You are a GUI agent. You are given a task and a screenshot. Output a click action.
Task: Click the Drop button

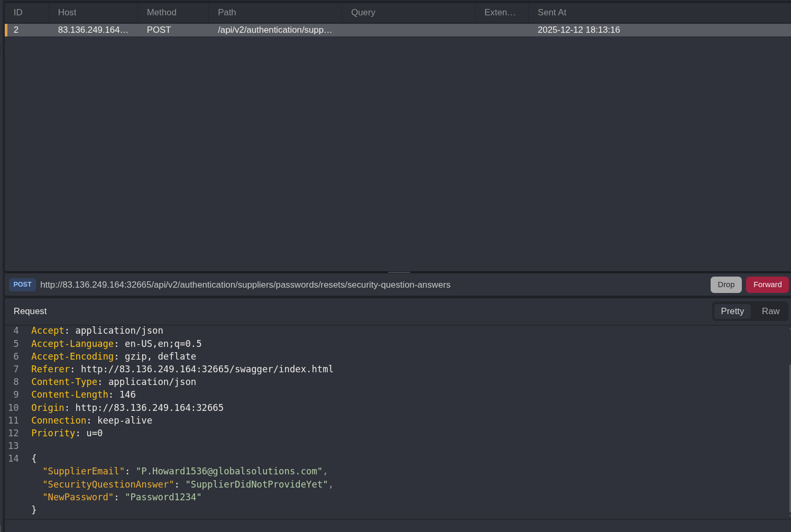click(x=725, y=285)
